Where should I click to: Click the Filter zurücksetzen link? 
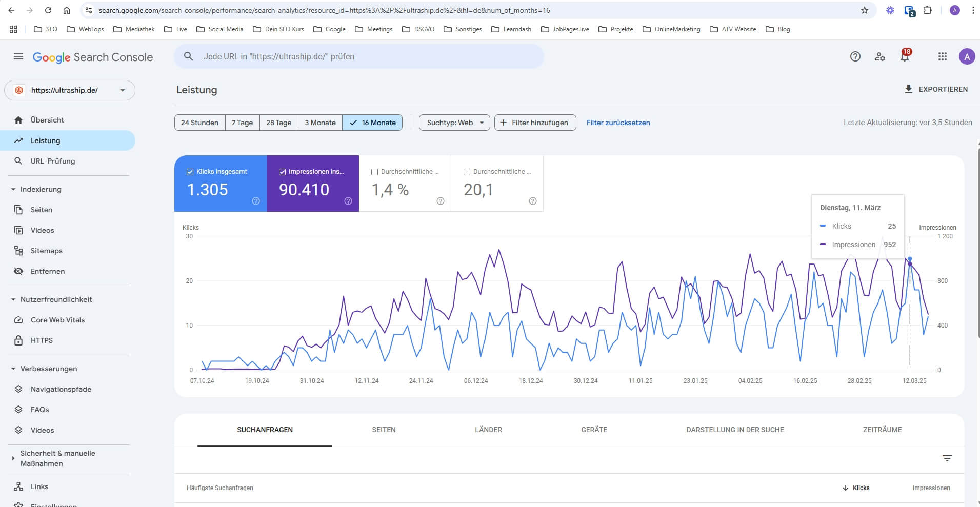click(618, 123)
